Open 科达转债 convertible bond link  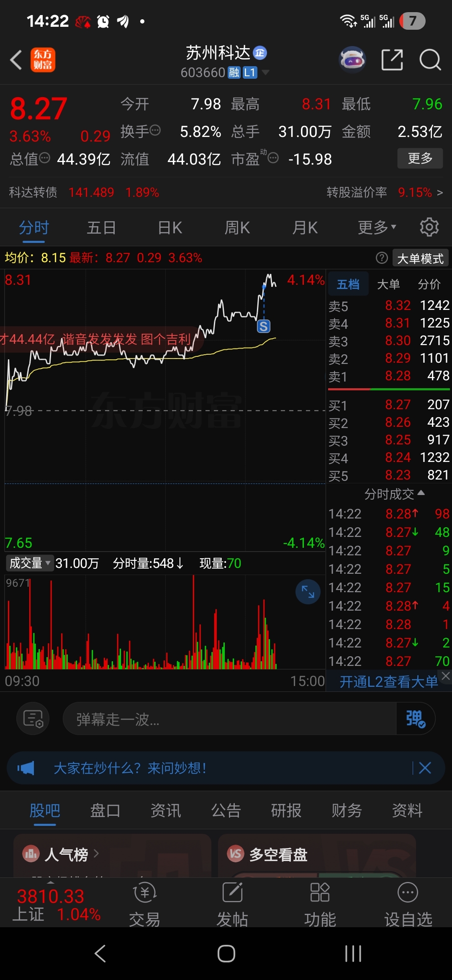(84, 193)
